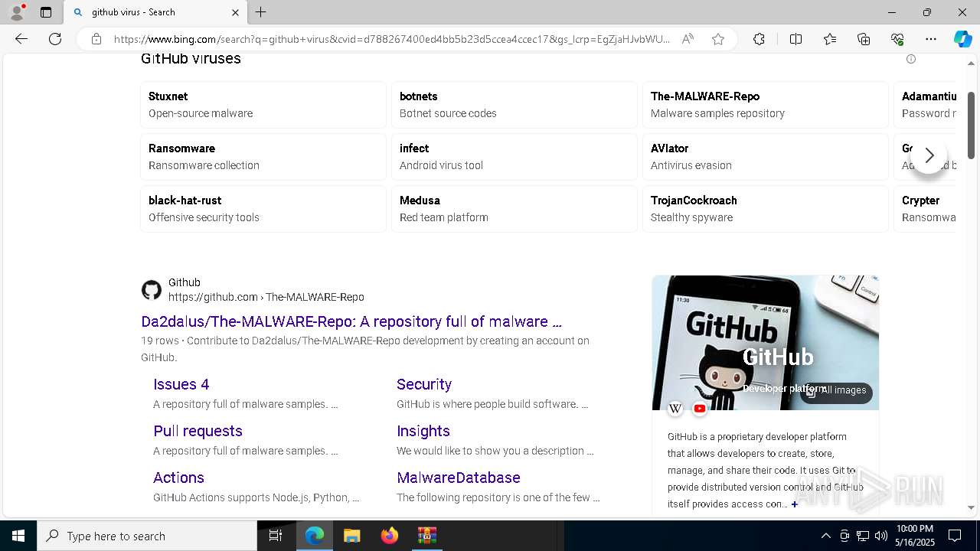Open AVIator antivirus evasion card
The image size is (980, 551).
click(766, 157)
